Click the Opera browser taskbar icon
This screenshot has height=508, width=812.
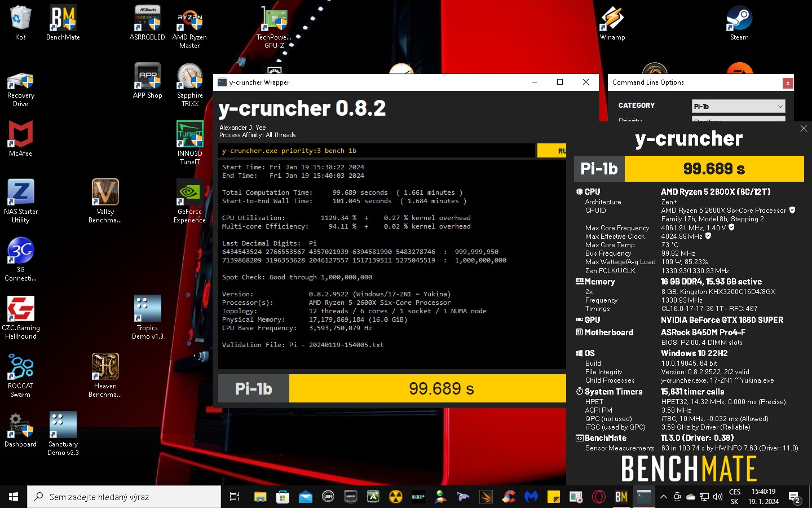[598, 497]
